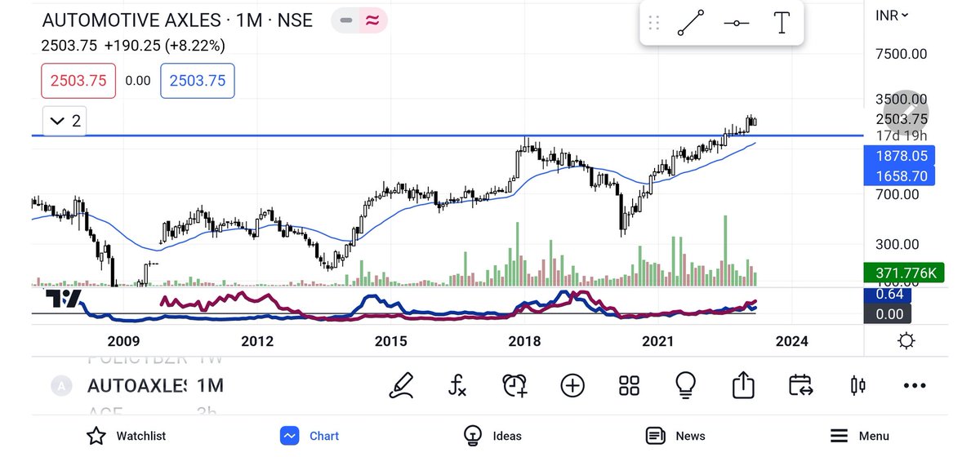980x457 pixels.
Task: Click the 7500.00 price axis label
Action: click(901, 54)
